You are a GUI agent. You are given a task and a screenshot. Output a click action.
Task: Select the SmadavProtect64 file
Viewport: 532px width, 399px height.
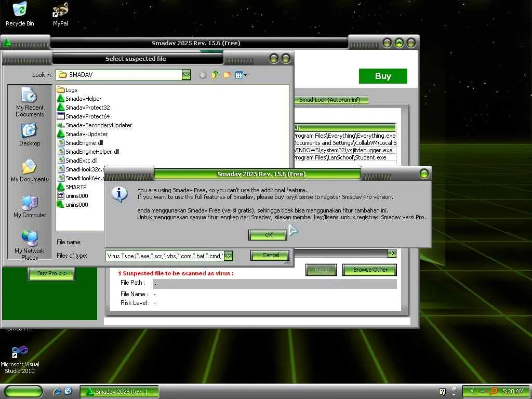pyautogui.click(x=84, y=116)
